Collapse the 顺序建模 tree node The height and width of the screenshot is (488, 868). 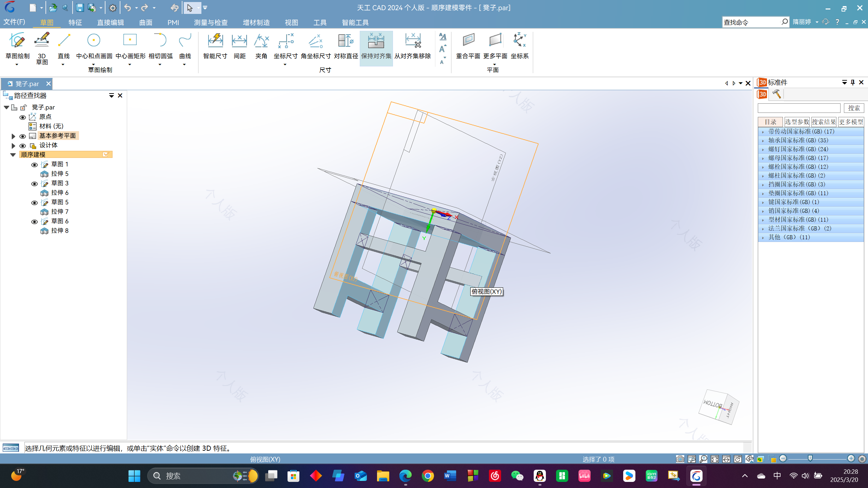13,155
